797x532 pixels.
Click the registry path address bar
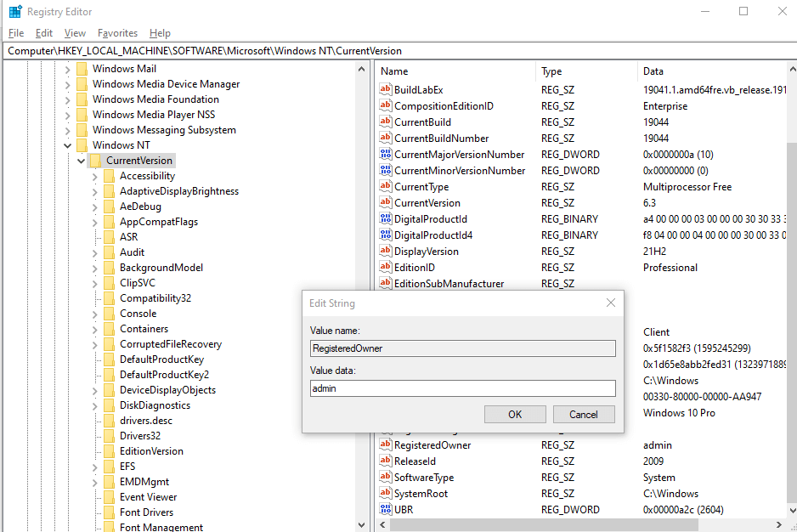pos(398,51)
